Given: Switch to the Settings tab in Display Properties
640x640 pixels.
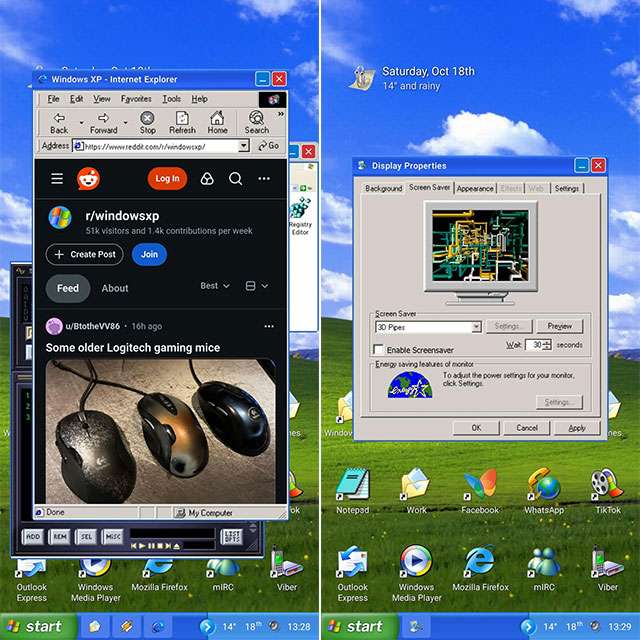Looking at the screenshot, I should (x=567, y=188).
